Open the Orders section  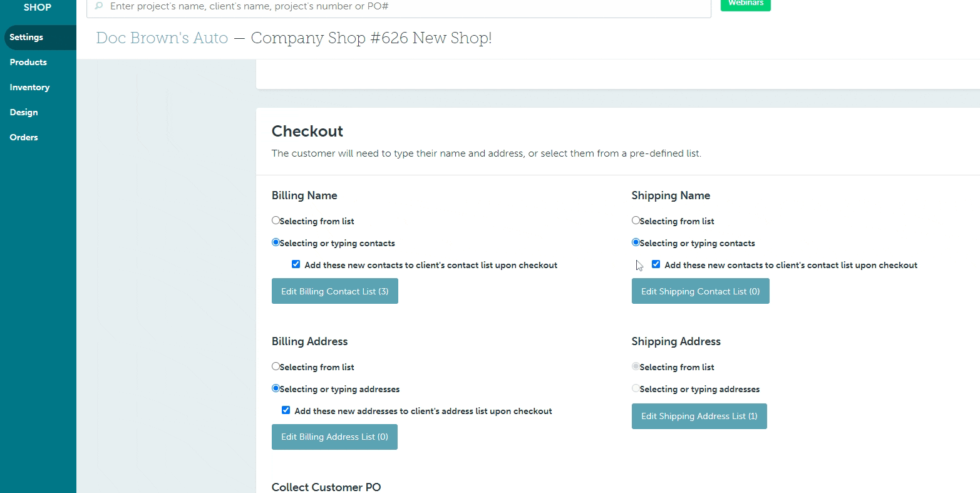pyautogui.click(x=24, y=137)
